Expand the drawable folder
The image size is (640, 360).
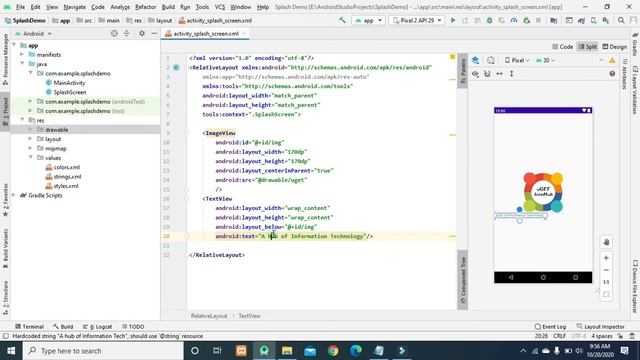(30, 130)
